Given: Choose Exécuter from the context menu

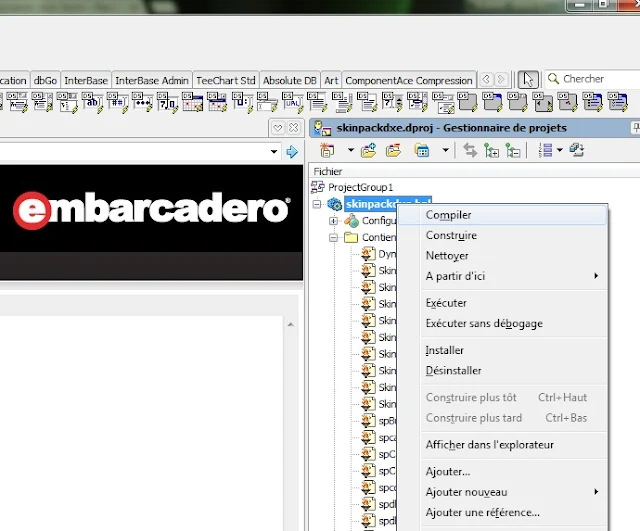Looking at the screenshot, I should coord(502,303).
